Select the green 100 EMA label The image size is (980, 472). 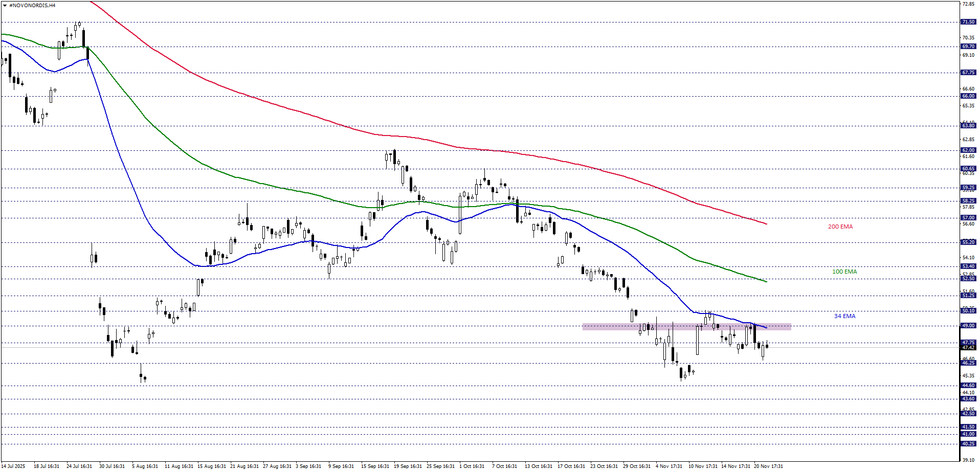pos(844,272)
